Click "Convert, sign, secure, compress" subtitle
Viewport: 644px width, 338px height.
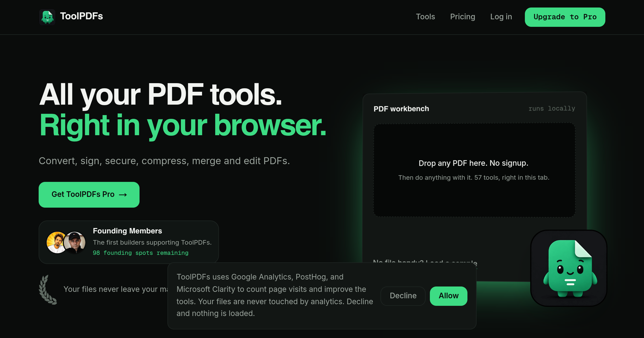164,161
